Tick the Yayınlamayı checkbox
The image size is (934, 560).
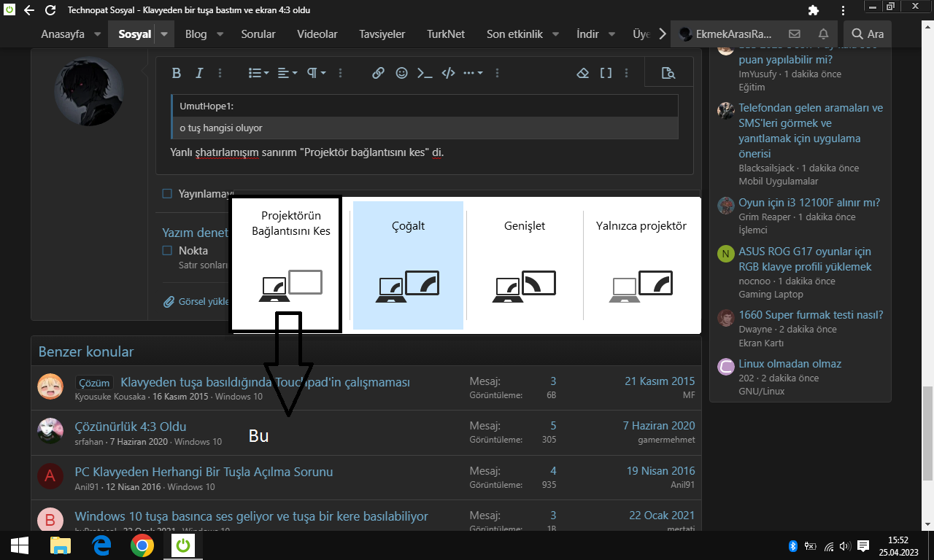(x=167, y=193)
